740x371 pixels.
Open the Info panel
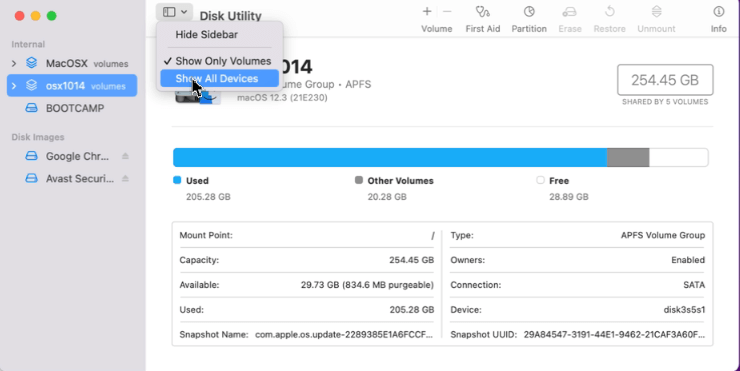[718, 19]
